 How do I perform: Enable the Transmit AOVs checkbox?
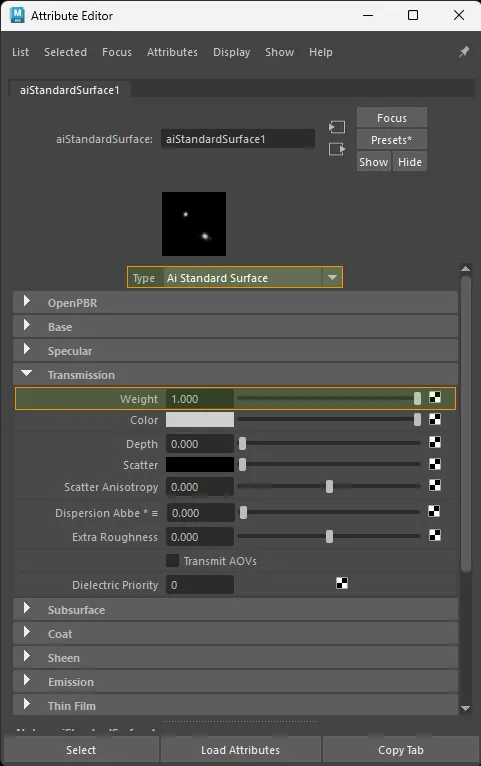click(x=172, y=560)
